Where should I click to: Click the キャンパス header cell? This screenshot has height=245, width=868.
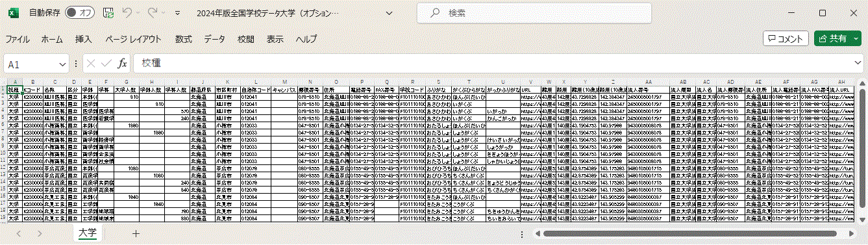pyautogui.click(x=284, y=89)
